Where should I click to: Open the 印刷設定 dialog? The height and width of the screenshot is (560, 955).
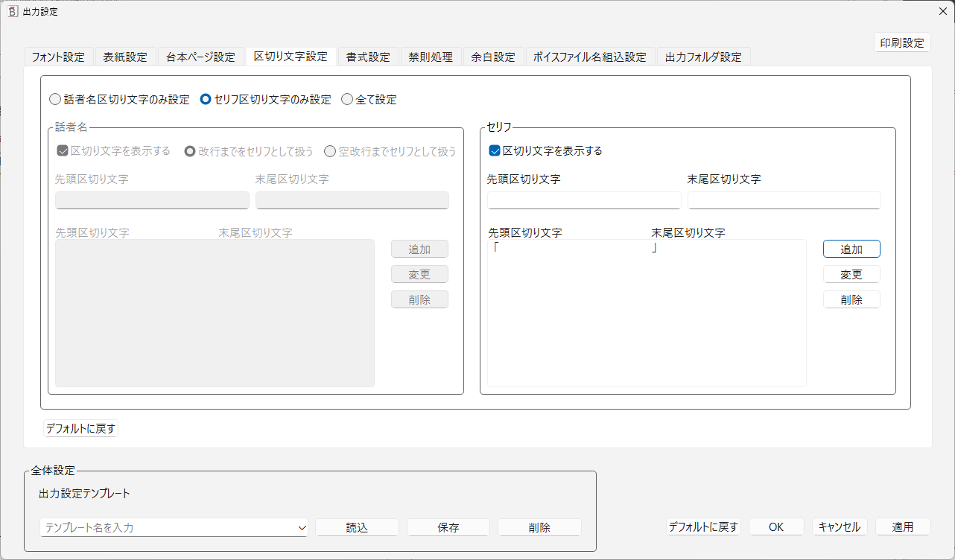point(902,42)
